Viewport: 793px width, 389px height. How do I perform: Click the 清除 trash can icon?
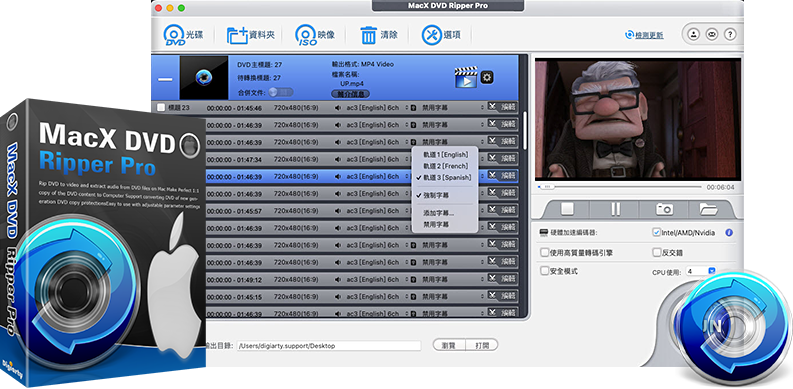(x=368, y=35)
